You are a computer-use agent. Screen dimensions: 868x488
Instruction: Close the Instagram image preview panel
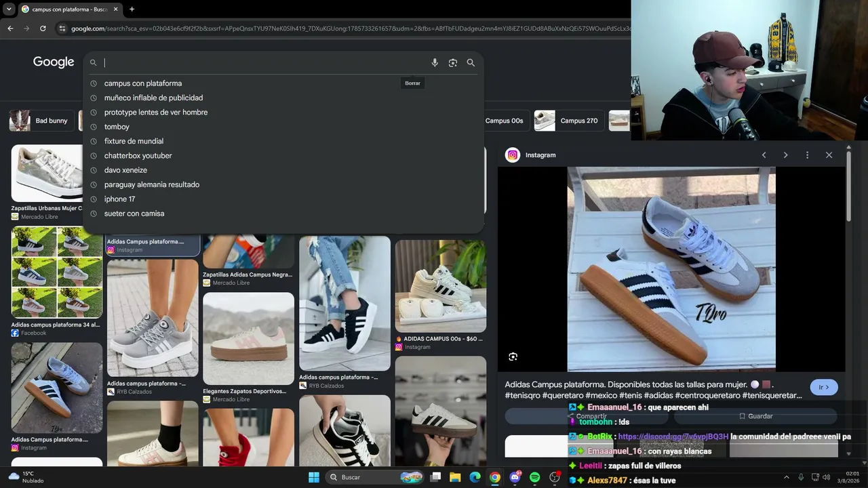pos(829,155)
